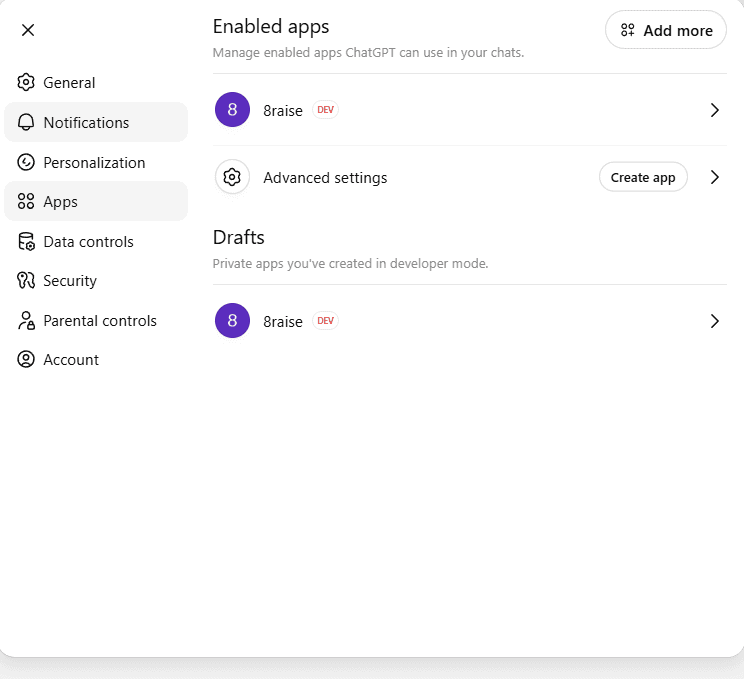The width and height of the screenshot is (744, 679).
Task: Click 'Private apps you've created' description
Action: pyautogui.click(x=350, y=263)
